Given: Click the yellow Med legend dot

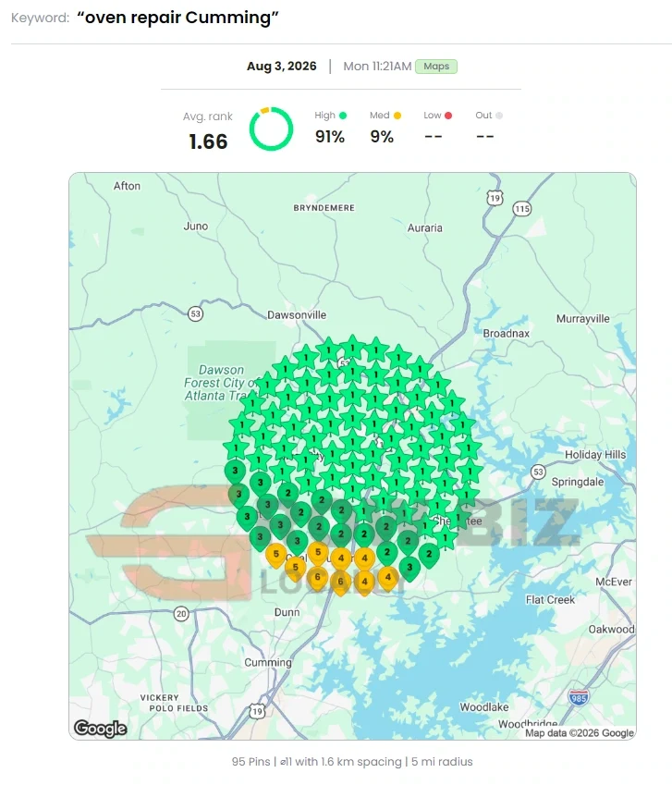Looking at the screenshot, I should (397, 116).
